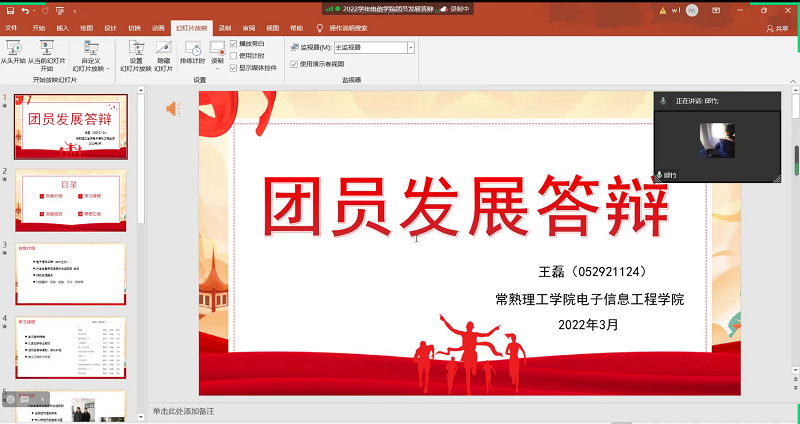The height and width of the screenshot is (424, 800).
Task: Switch to the 切换 tab
Action: coord(134,28)
